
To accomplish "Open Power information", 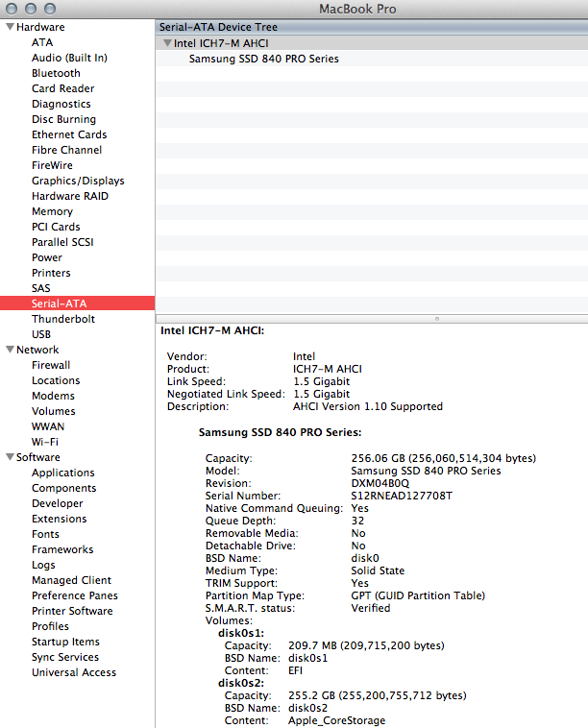I will [x=46, y=257].
